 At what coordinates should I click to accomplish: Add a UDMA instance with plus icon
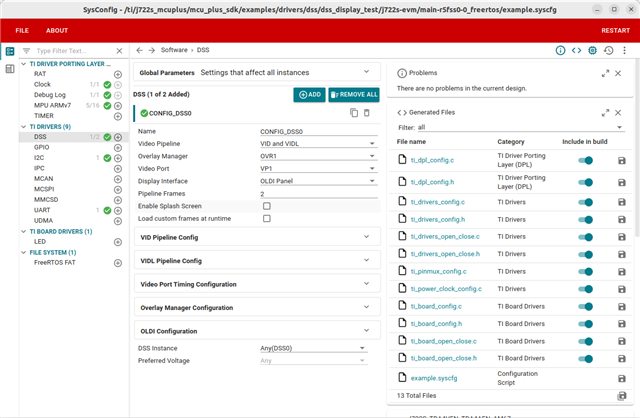click(x=118, y=221)
